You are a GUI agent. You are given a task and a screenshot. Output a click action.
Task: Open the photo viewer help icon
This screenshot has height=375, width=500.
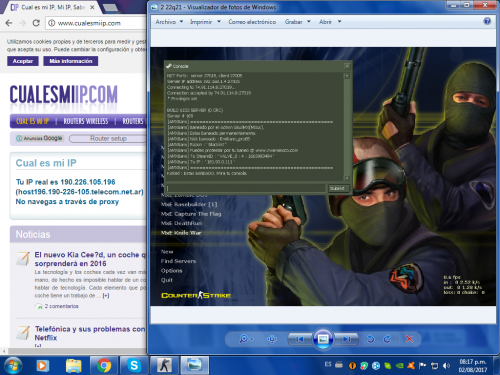pos(487,21)
